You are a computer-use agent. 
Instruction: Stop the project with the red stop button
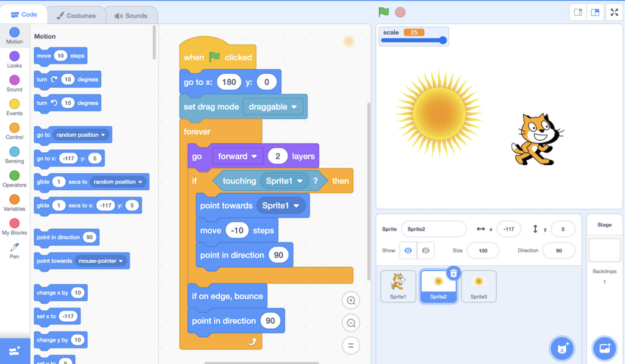tap(400, 12)
